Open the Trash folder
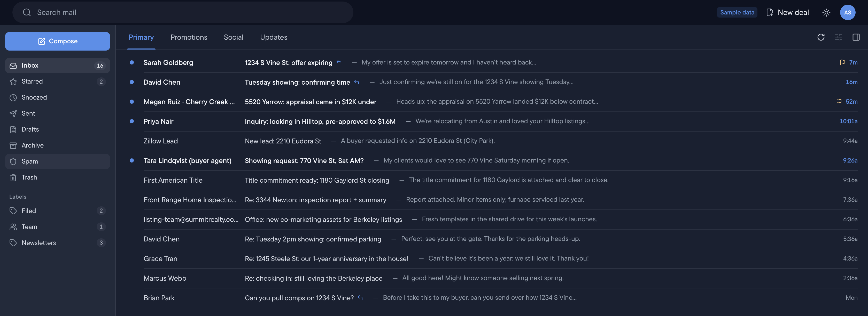868x316 pixels. 58,177
